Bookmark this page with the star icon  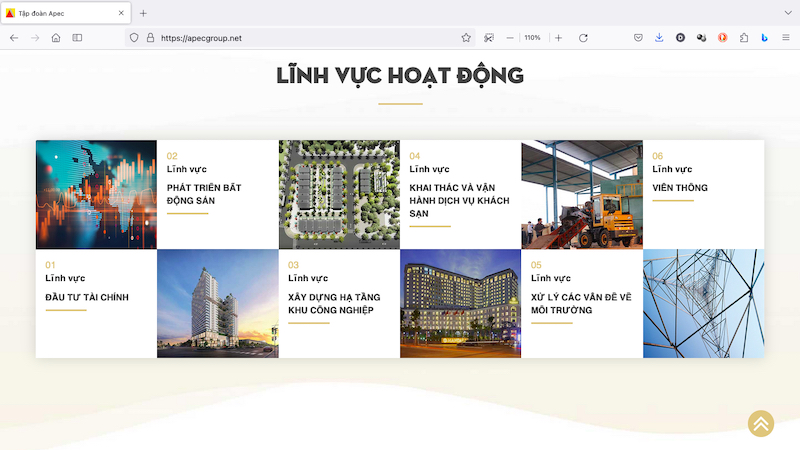(x=466, y=38)
